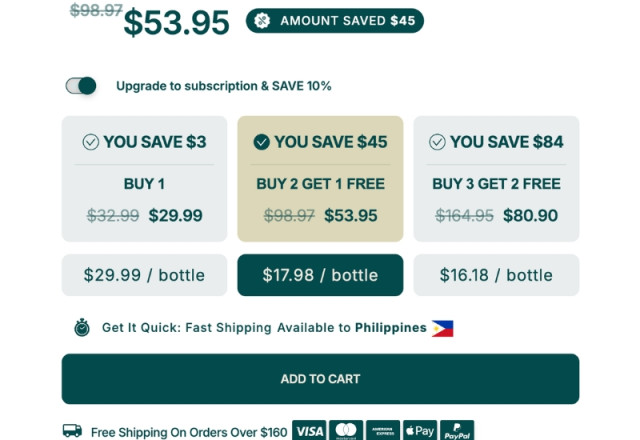Select the Buy 3 Get 2 Free option
The width and height of the screenshot is (640, 440).
click(496, 178)
